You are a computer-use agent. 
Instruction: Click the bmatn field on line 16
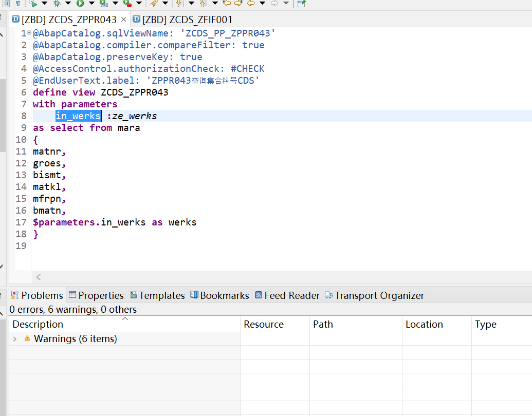(47, 211)
